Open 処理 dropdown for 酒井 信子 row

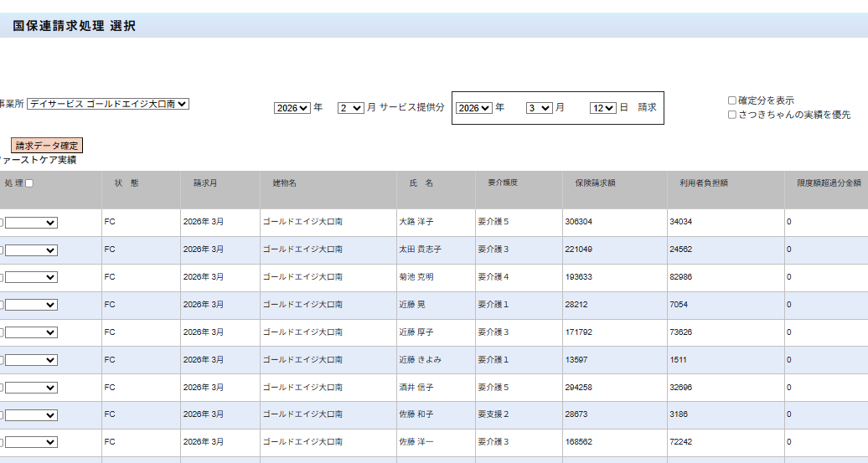tap(31, 388)
